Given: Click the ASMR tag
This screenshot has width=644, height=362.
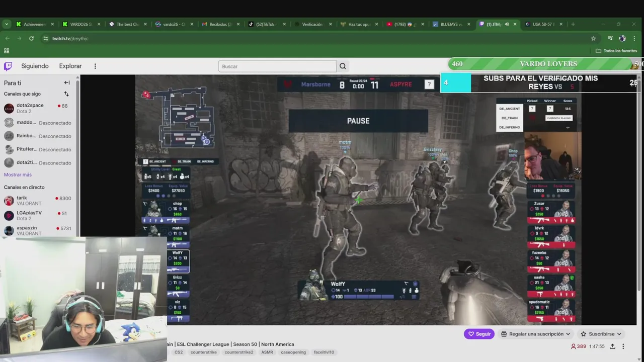Looking at the screenshot, I should [x=267, y=352].
